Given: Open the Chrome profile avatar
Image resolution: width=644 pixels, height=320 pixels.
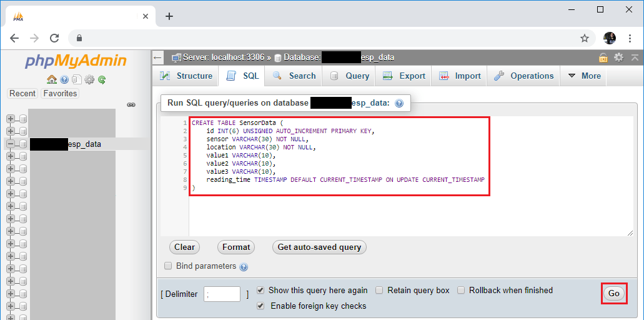Looking at the screenshot, I should [x=610, y=38].
